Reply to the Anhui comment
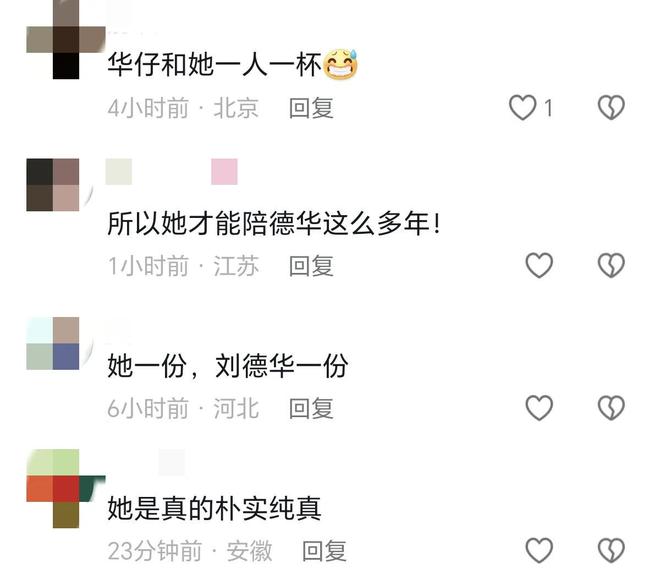Viewport: 660px width, 585px height. click(x=325, y=550)
